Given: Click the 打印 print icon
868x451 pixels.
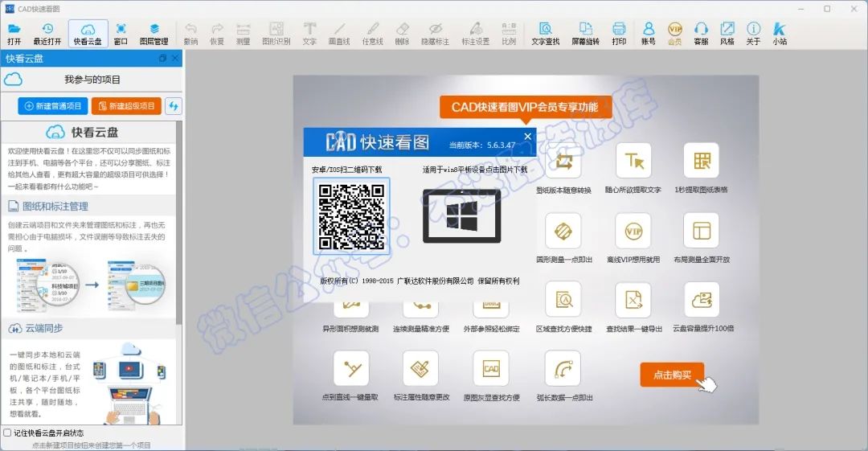Looking at the screenshot, I should pos(619,34).
